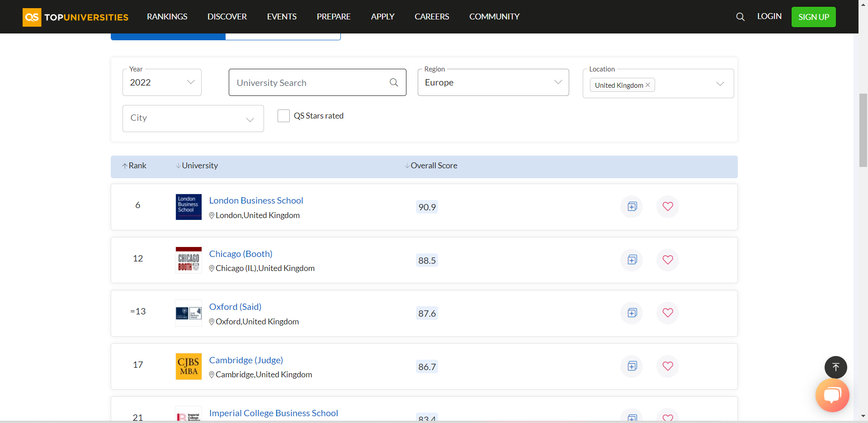Open the Chicago (Booth) link
The height and width of the screenshot is (423, 868).
(241, 254)
